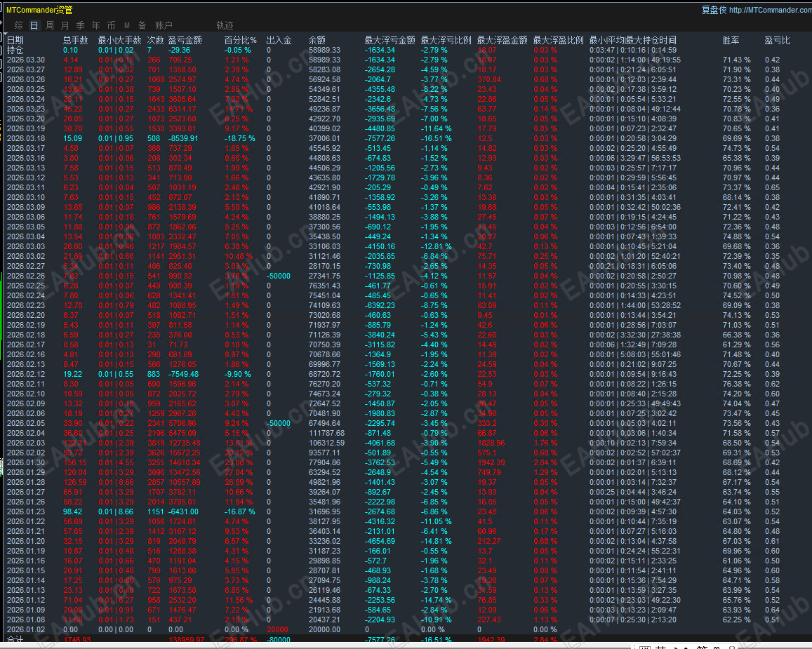This screenshot has width=812, height=649.
Task: Sort by the 次数 column header
Action: pyautogui.click(x=155, y=40)
